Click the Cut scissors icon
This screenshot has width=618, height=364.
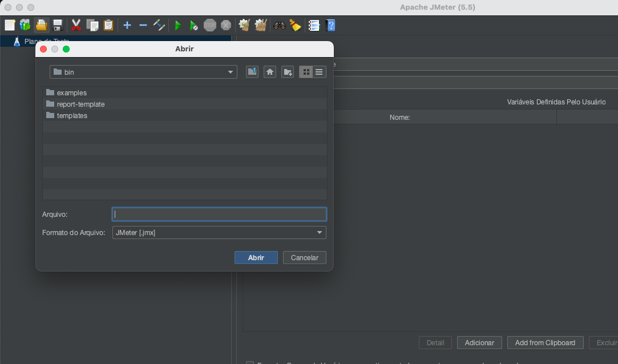coord(76,25)
